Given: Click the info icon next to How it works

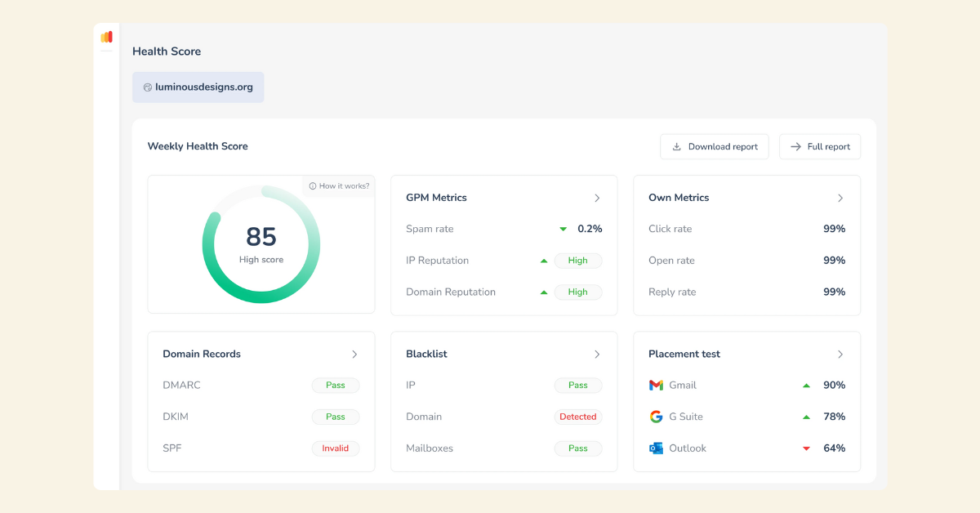Looking at the screenshot, I should click(x=313, y=186).
